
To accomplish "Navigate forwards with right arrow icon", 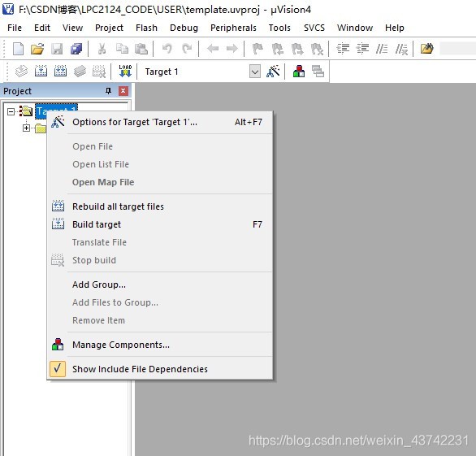I will 232,49.
